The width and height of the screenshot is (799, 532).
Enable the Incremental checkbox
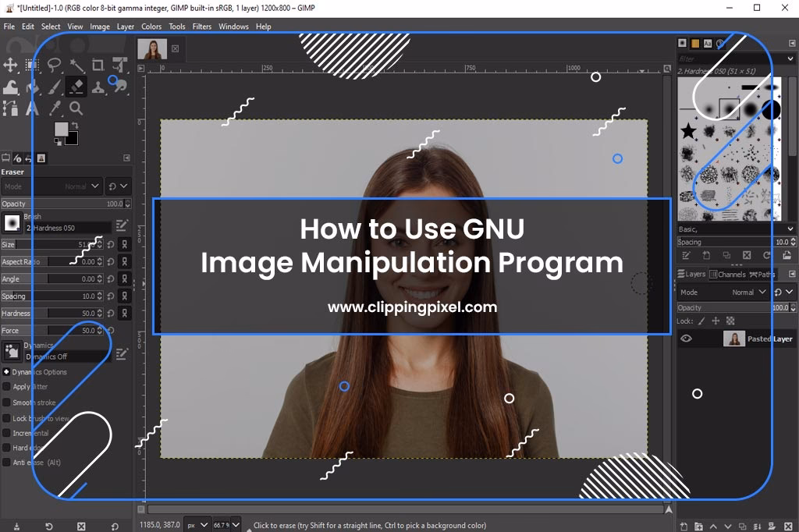7,433
